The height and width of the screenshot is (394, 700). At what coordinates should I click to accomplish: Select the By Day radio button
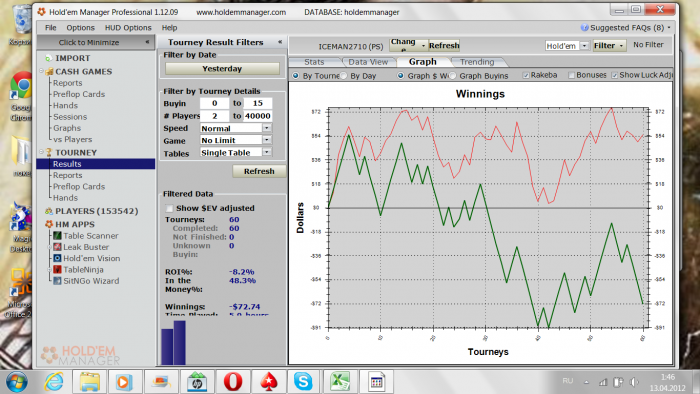pyautogui.click(x=343, y=76)
